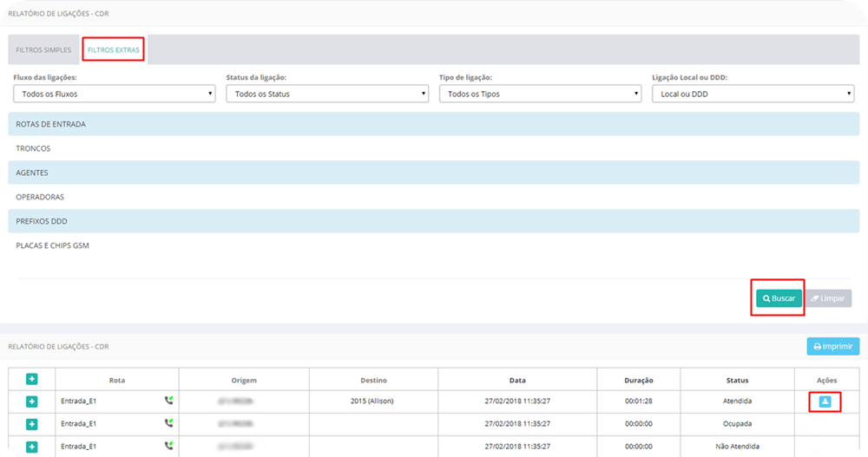Expand the Agentes filter section
The width and height of the screenshot is (868, 457).
pyautogui.click(x=32, y=173)
